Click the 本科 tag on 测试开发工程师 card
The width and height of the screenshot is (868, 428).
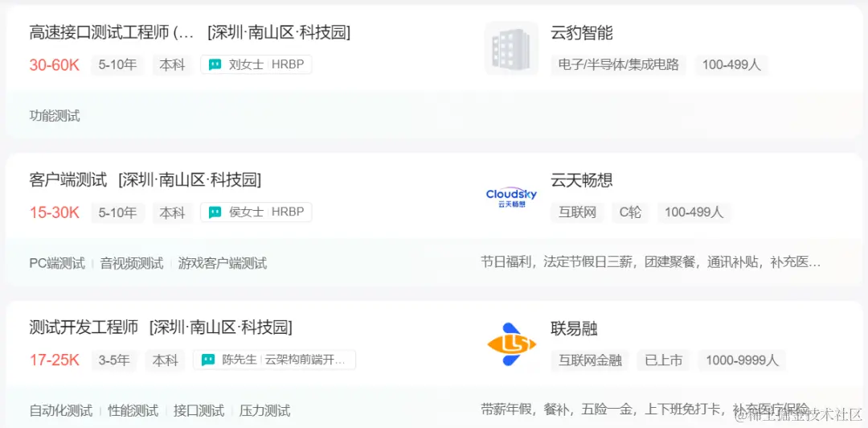click(165, 360)
